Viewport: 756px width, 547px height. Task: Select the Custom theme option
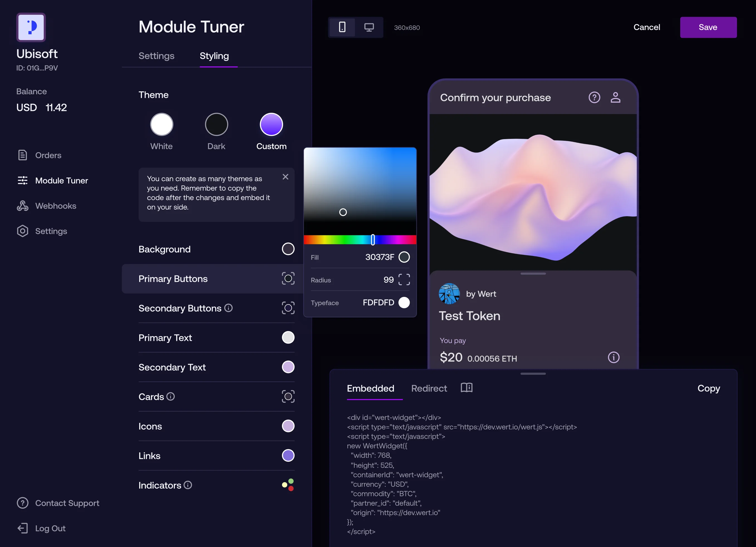point(271,125)
